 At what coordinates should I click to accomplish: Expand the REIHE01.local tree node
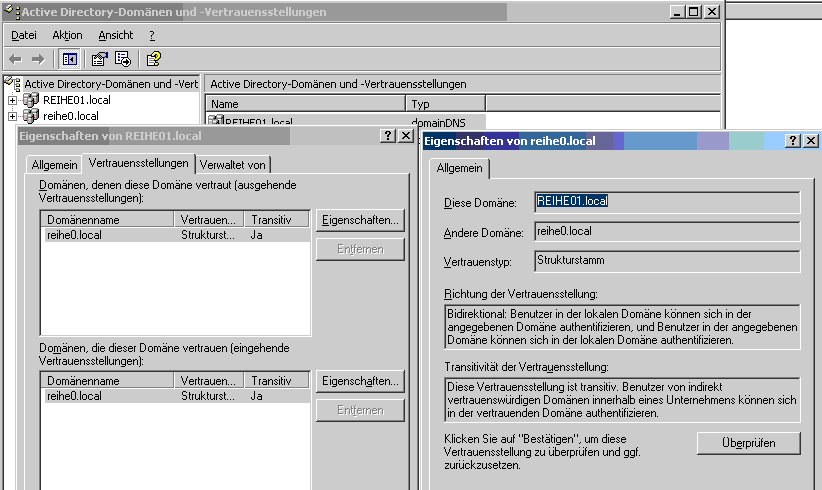[x=13, y=100]
